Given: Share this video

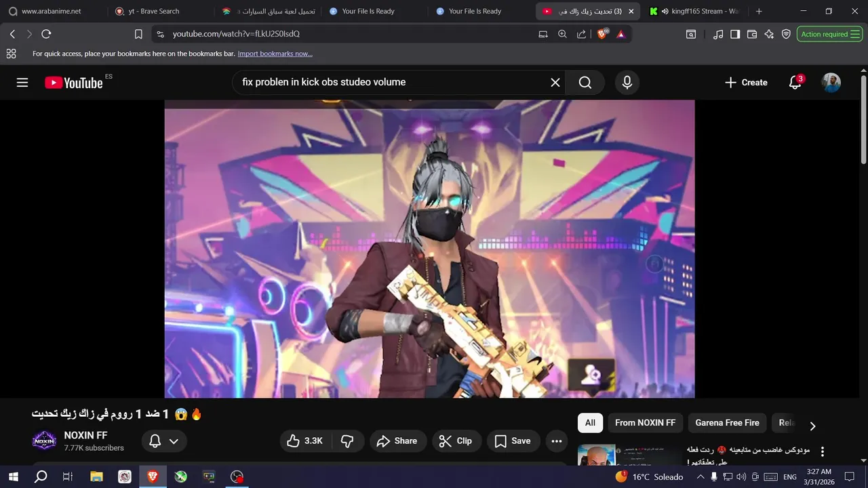Looking at the screenshot, I should pos(398,441).
